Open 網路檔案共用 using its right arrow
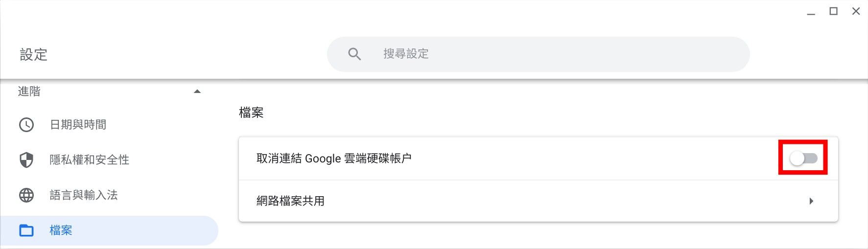868x249 pixels. point(811,201)
